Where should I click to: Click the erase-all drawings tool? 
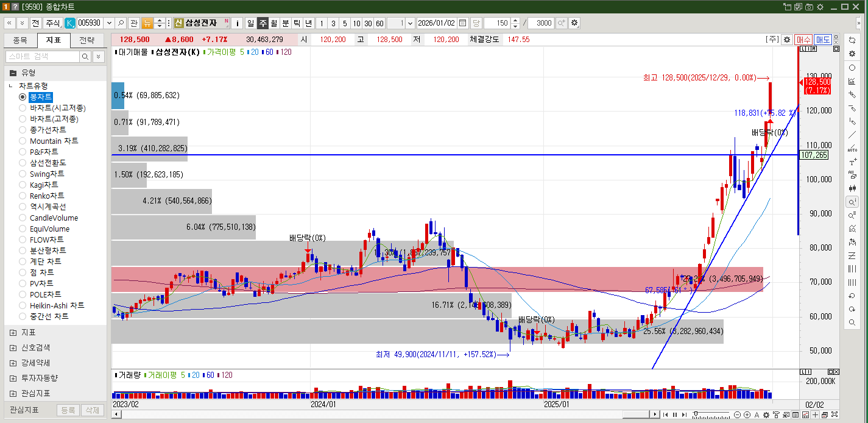(x=852, y=175)
